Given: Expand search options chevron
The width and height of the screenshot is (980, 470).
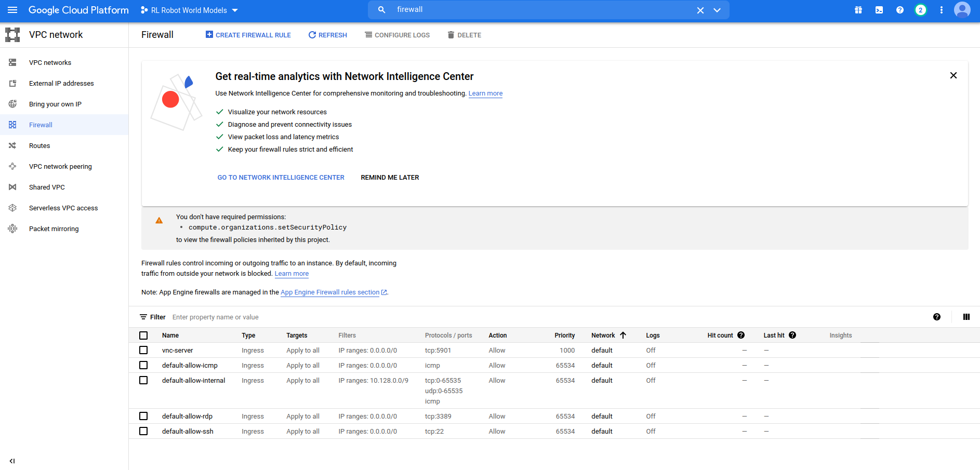Looking at the screenshot, I should [x=717, y=10].
